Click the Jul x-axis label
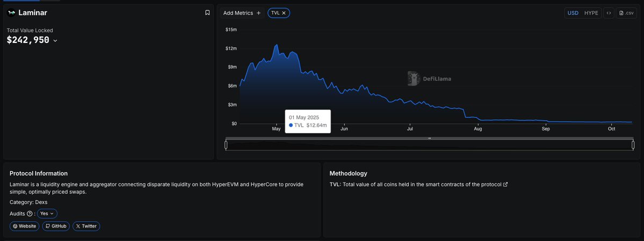This screenshot has height=241, width=644. 410,129
